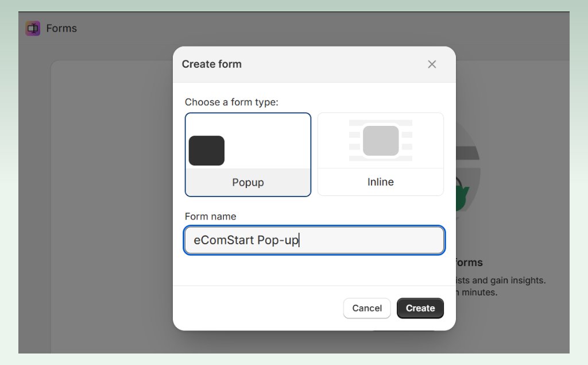This screenshot has height=365, width=588.
Task: Click the Forms page title text
Action: (x=61, y=28)
